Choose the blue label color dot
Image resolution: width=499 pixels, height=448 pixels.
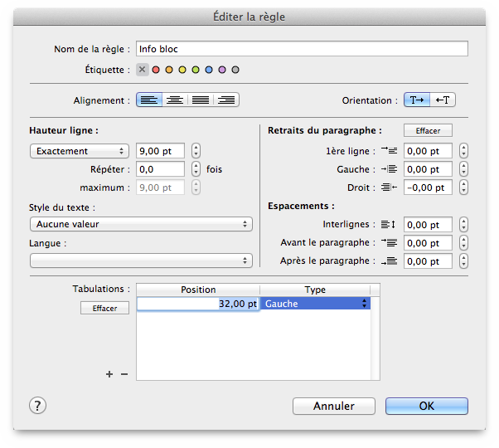click(209, 71)
